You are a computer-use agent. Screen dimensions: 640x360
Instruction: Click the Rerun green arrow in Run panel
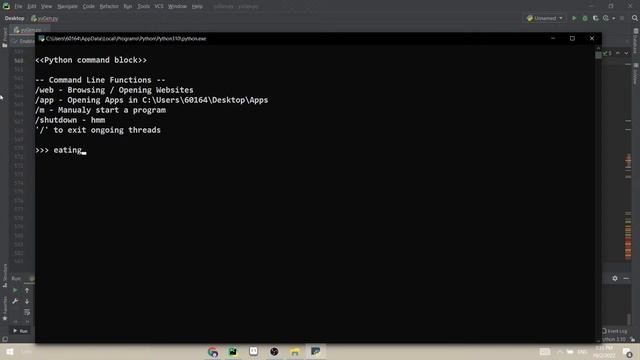pyautogui.click(x=15, y=290)
